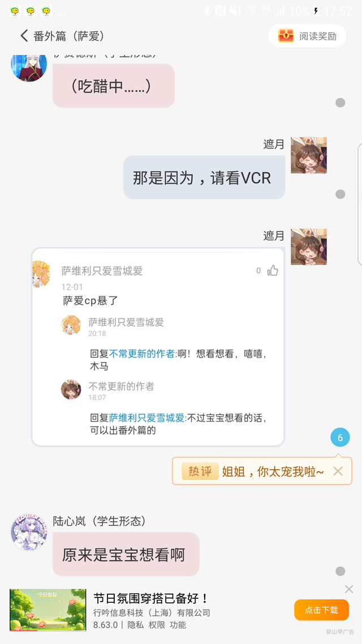The image size is (362, 644).
Task: Tap the edge panel handle on right side
Action: pos(360,204)
